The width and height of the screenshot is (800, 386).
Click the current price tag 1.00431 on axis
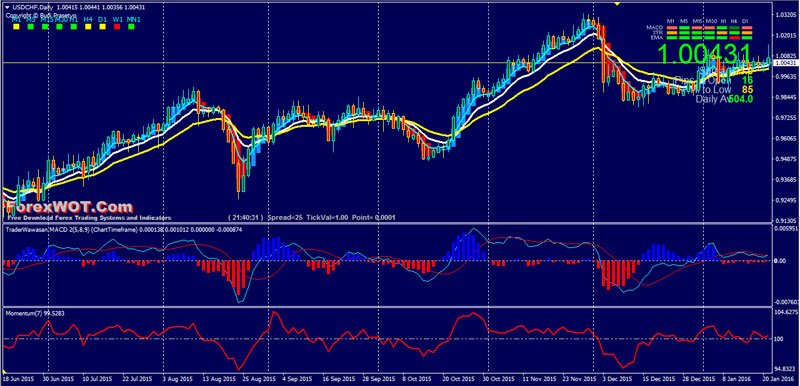tap(786, 63)
